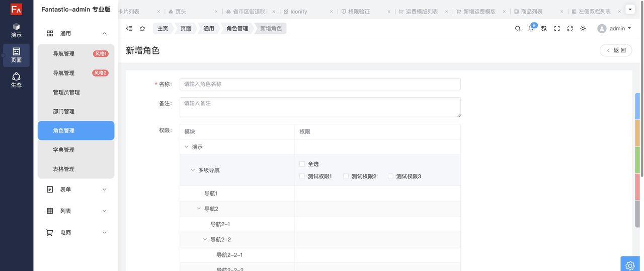Collapse the 演示 row in permission tree
644x271 pixels.
(x=187, y=147)
